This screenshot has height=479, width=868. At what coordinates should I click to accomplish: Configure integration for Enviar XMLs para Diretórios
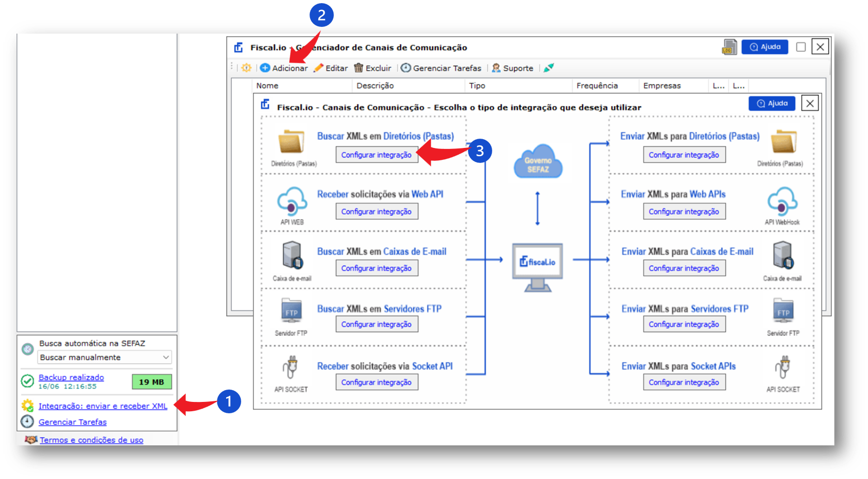pos(684,155)
